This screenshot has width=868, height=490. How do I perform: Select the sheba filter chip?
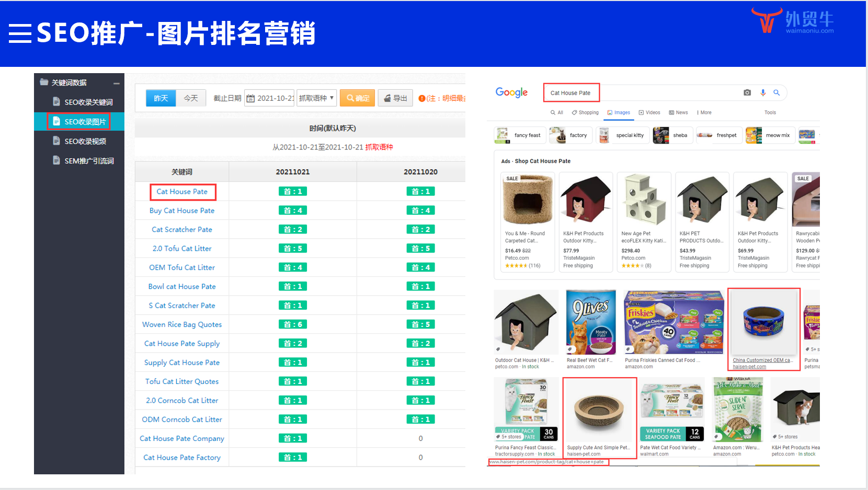click(672, 135)
